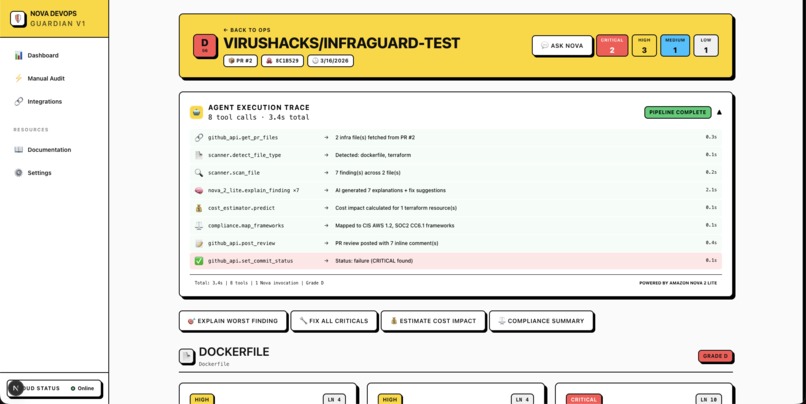Screen dimensions: 806x404
Task: Select the trace footer totals text
Action: 259,283
